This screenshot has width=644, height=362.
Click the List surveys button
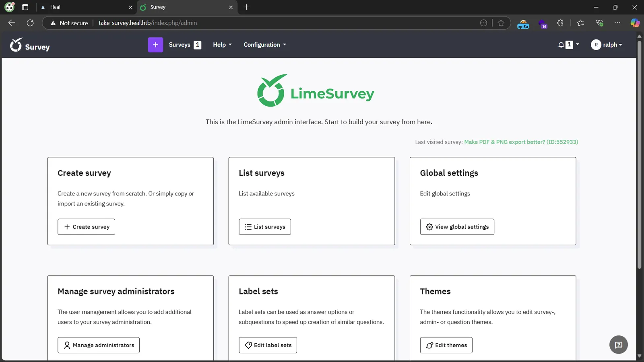(x=265, y=227)
